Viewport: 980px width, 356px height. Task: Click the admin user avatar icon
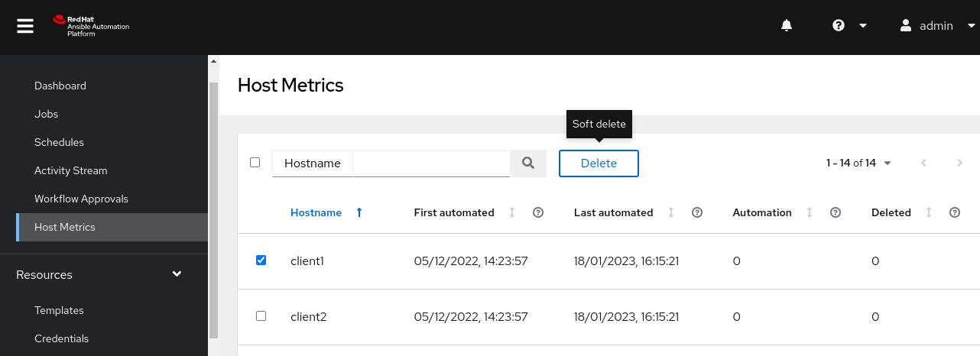906,25
